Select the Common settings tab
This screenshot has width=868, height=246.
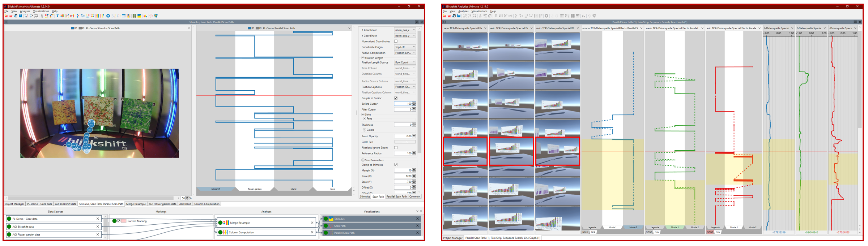tap(415, 197)
